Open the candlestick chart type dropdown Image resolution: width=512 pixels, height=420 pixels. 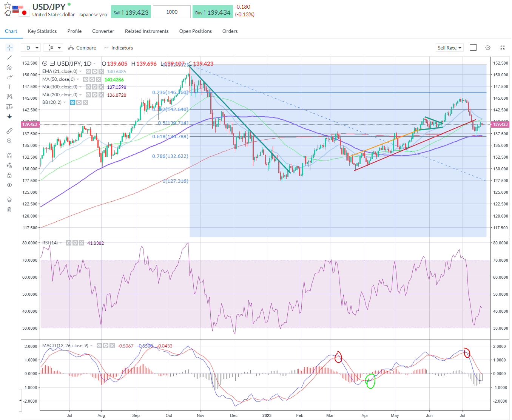tap(53, 48)
